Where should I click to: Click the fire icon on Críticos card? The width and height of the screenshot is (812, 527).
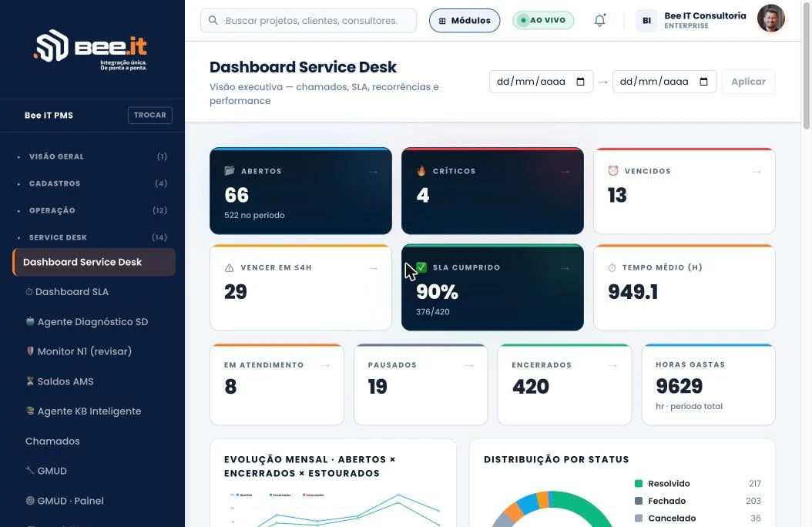point(421,171)
